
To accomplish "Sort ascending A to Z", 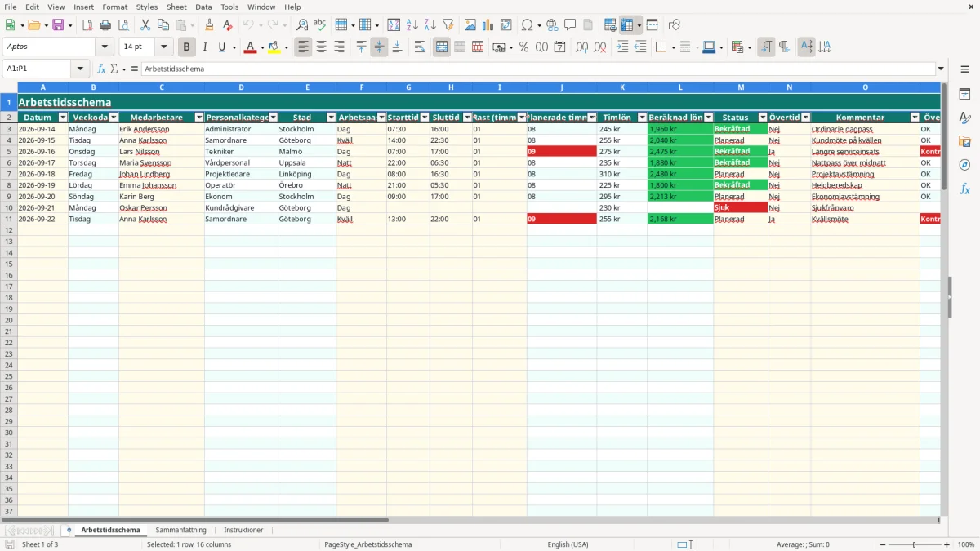I will pyautogui.click(x=412, y=25).
